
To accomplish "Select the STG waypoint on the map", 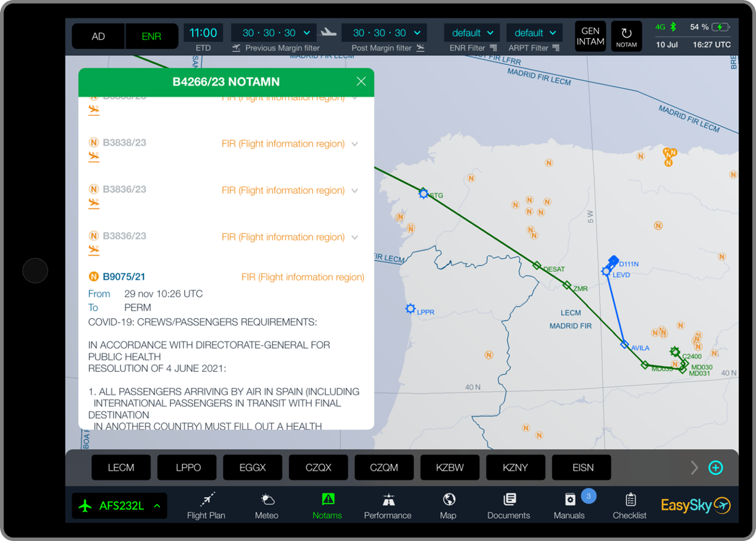I will click(424, 194).
